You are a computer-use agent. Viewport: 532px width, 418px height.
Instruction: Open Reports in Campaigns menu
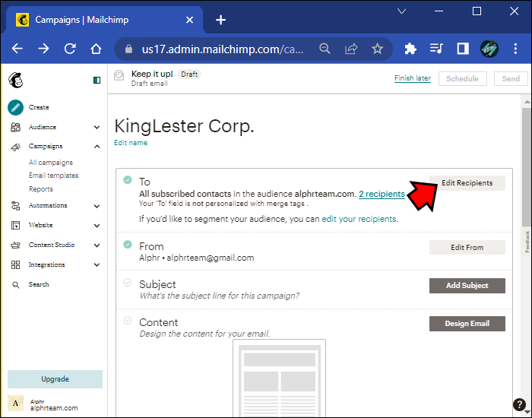(x=41, y=189)
